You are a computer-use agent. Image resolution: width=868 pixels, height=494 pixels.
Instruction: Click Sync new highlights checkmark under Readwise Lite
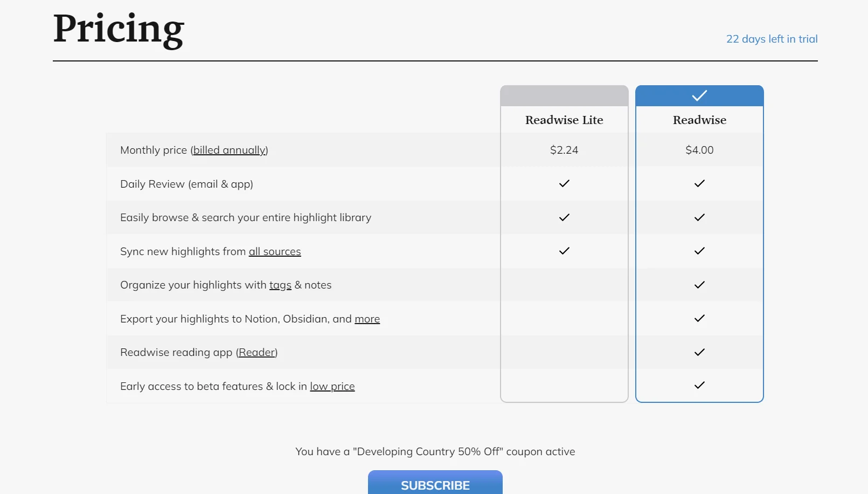564,251
